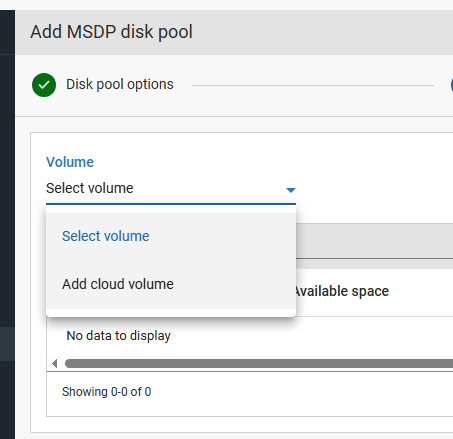Viewport: 453px width, 439px height.
Task: Select the highlighted item in the dark left sidebar
Action: coord(7,344)
